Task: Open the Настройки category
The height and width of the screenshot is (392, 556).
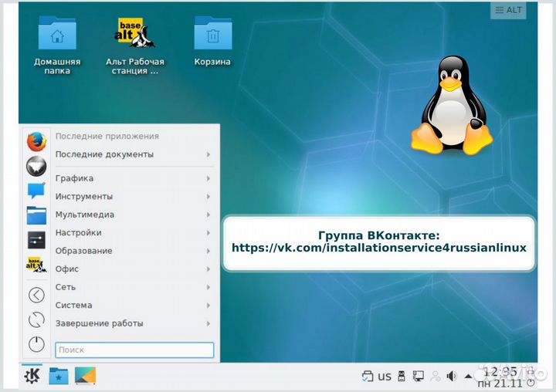Action: pos(134,233)
